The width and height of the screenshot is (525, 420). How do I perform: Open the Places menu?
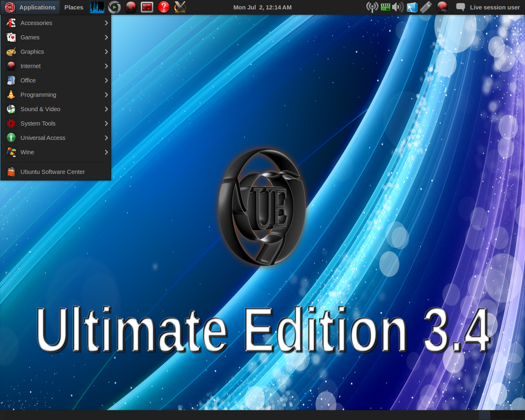74,7
